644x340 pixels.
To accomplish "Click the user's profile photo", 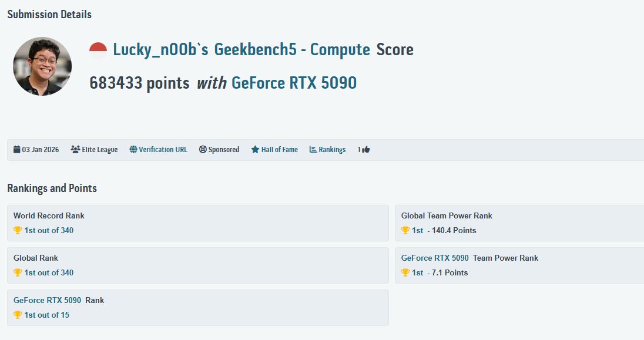I will [x=42, y=66].
